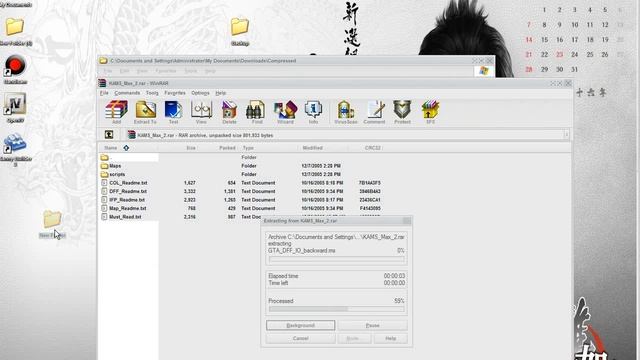The width and height of the screenshot is (640, 360).
Task: Cancel the extraction
Action: [300, 338]
